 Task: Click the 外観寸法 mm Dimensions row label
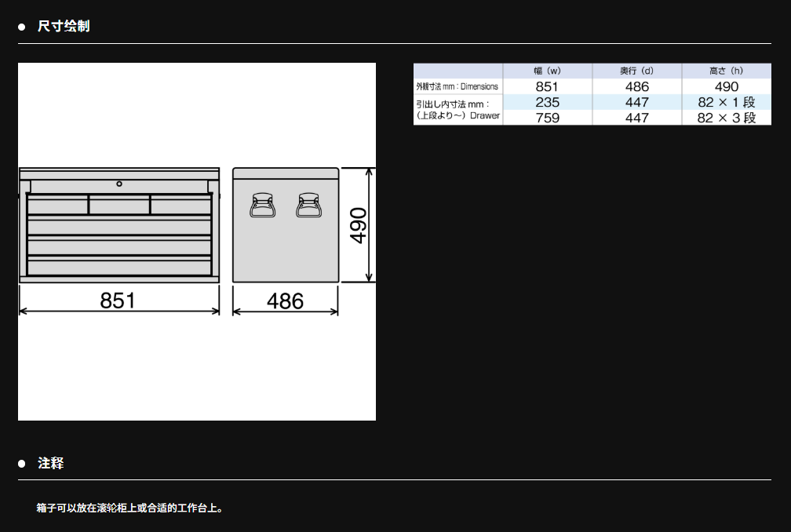(x=457, y=86)
